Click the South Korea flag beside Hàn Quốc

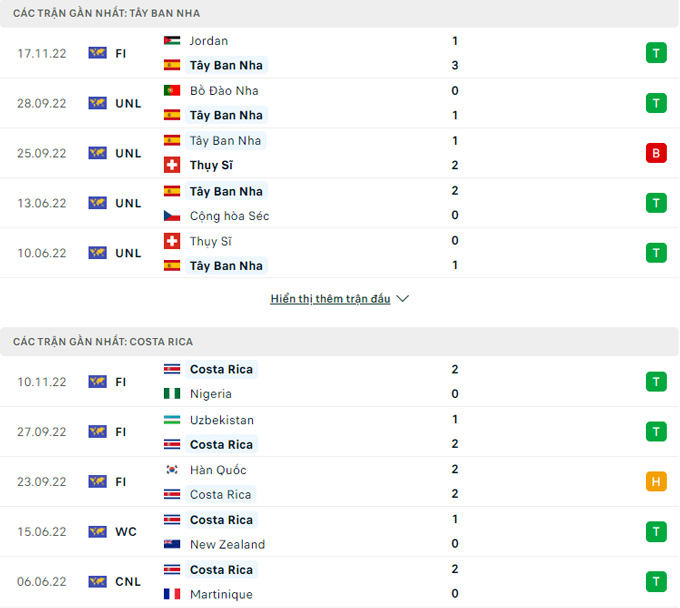pyautogui.click(x=171, y=470)
